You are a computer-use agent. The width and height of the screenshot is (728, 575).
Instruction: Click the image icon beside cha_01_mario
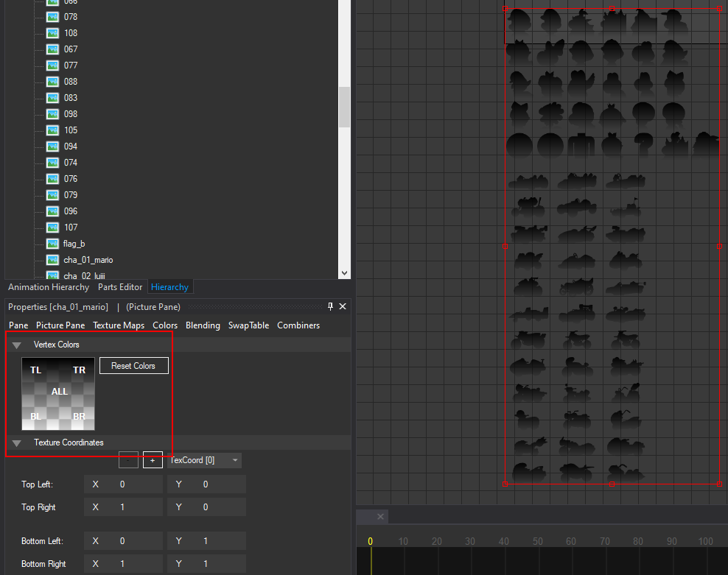[52, 259]
